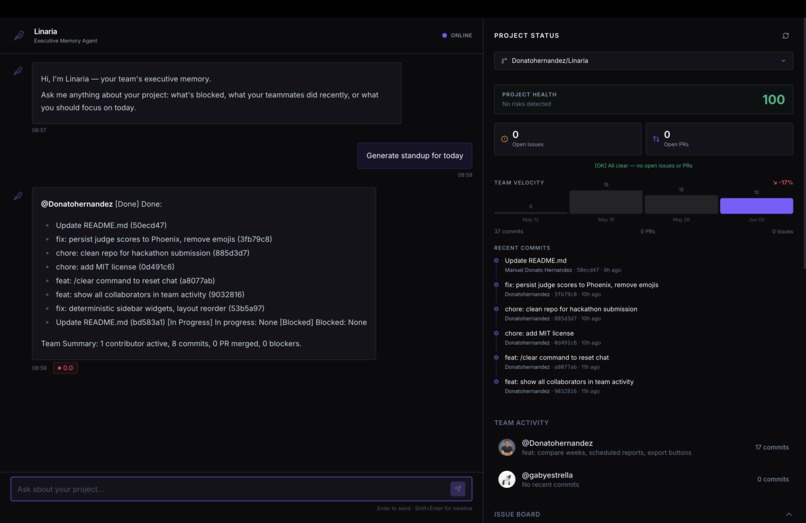This screenshot has width=806, height=523.
Task: Click the timeline dot beside 'Update README.md' commit
Action: [496, 261]
